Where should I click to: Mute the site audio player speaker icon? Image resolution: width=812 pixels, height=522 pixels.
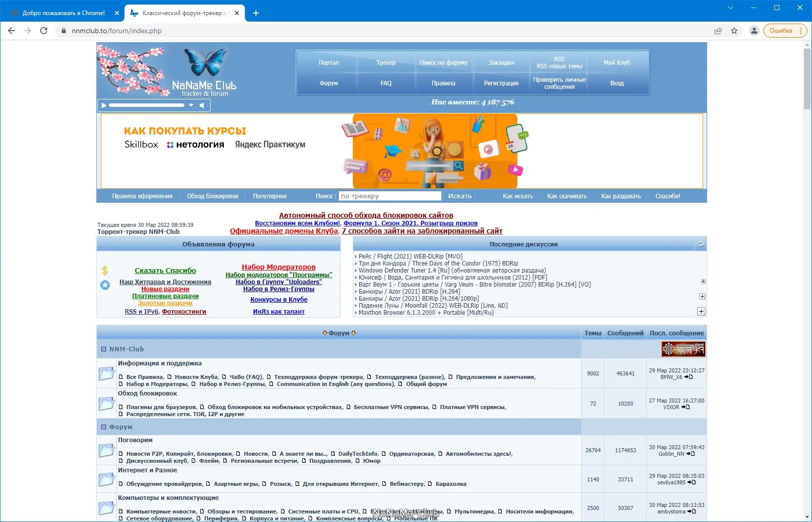[x=202, y=105]
